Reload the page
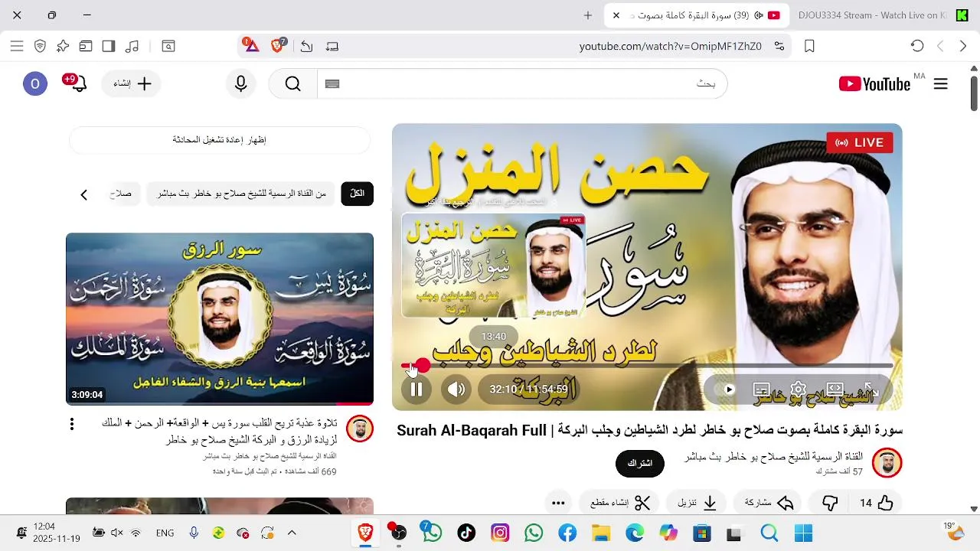The height and width of the screenshot is (551, 980). [917, 46]
